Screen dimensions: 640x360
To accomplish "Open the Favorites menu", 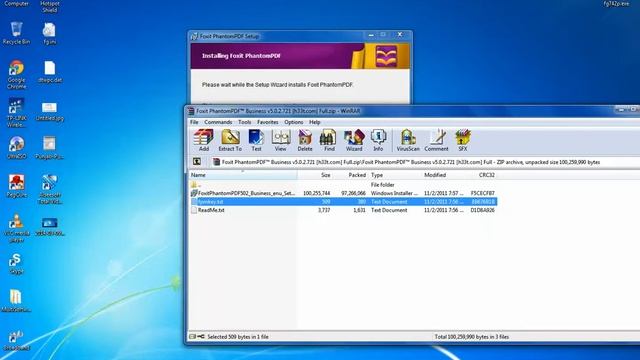I will click(x=268, y=122).
